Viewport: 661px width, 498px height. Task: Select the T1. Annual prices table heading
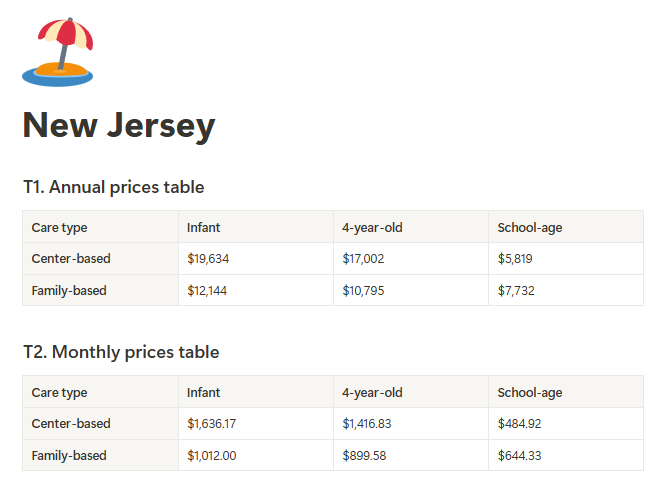pyautogui.click(x=114, y=187)
